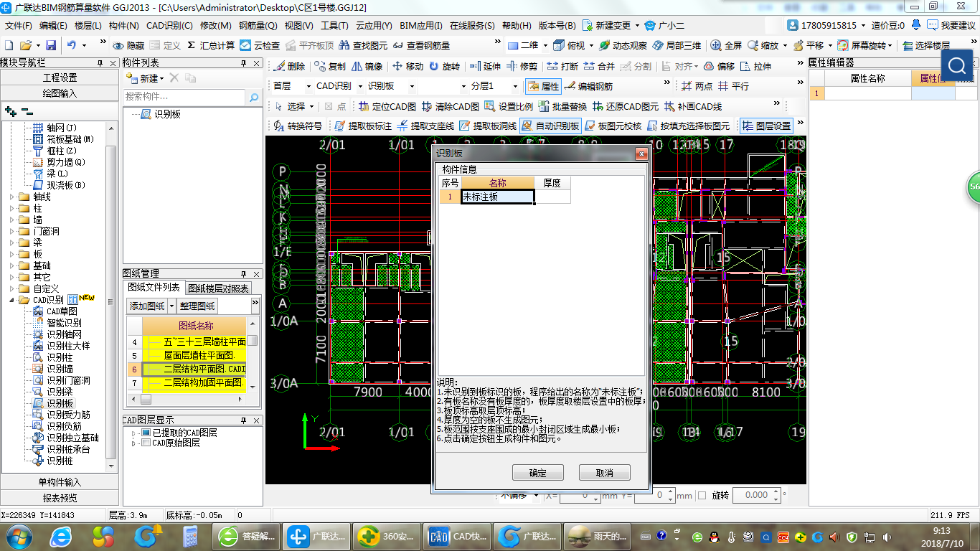This screenshot has width=980, height=551.
Task: Toggle the 属性 properties panel button
Action: 543,86
